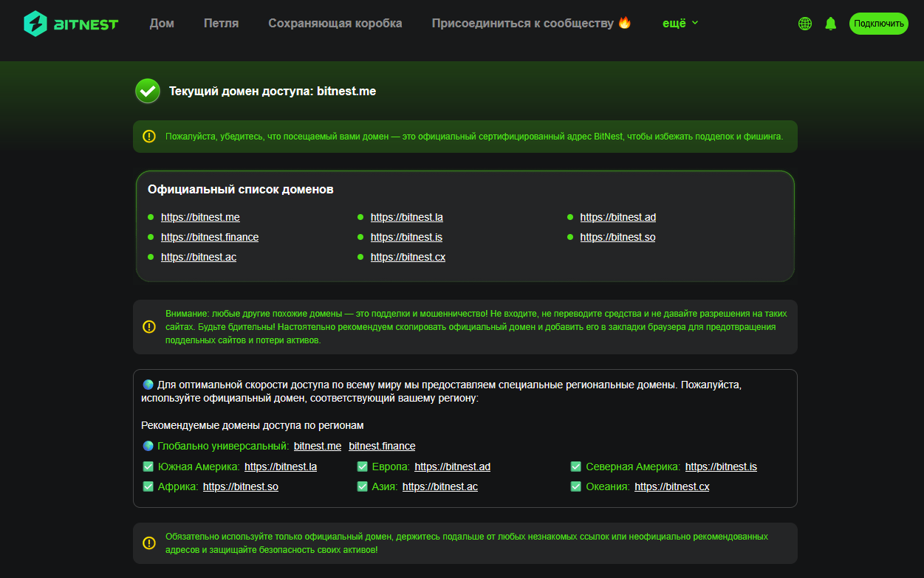924x578 pixels.
Task: Click the checkbox next to Европа
Action: (362, 466)
